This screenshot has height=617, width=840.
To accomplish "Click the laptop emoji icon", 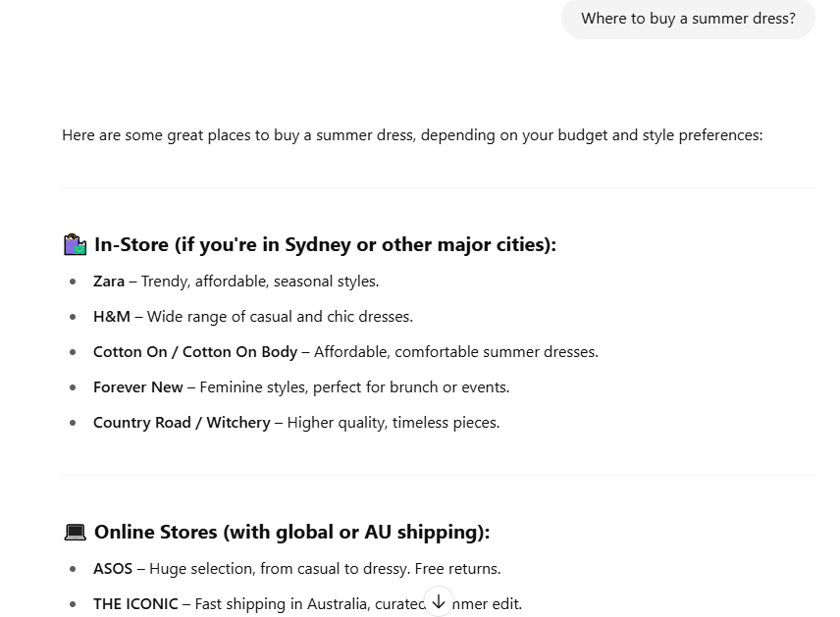I will tap(75, 533).
